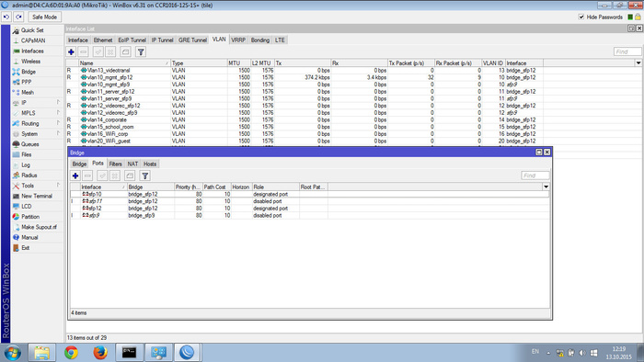Image resolution: width=644 pixels, height=362 pixels.
Task: Open Radius menu item
Action: (29, 175)
